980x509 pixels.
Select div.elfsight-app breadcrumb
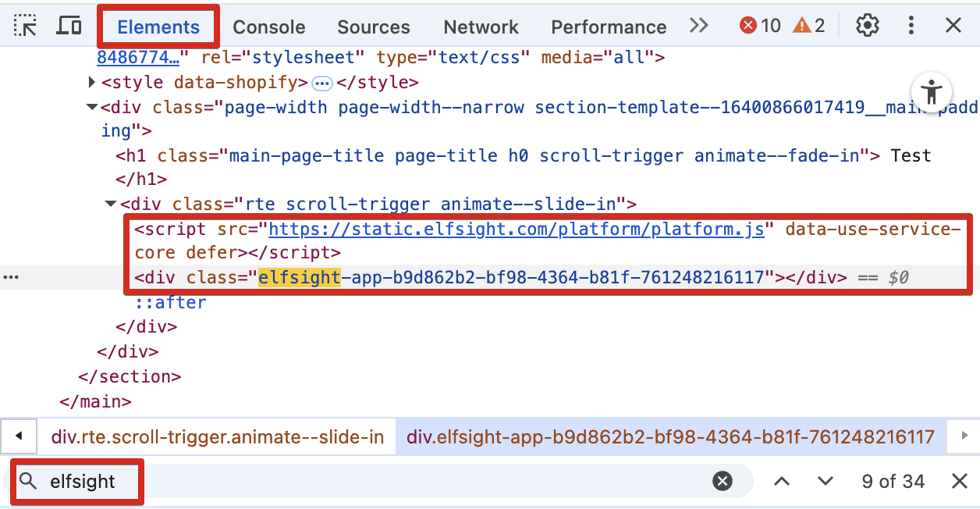click(x=671, y=437)
